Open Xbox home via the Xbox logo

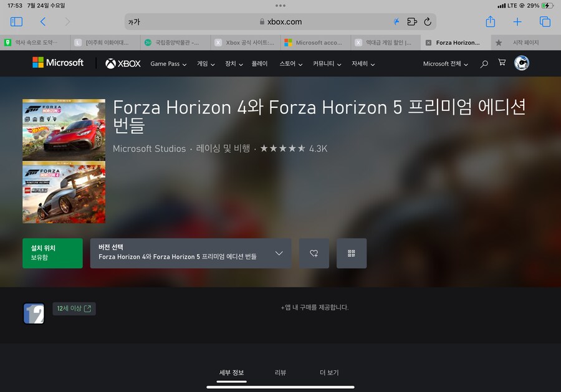pyautogui.click(x=122, y=63)
